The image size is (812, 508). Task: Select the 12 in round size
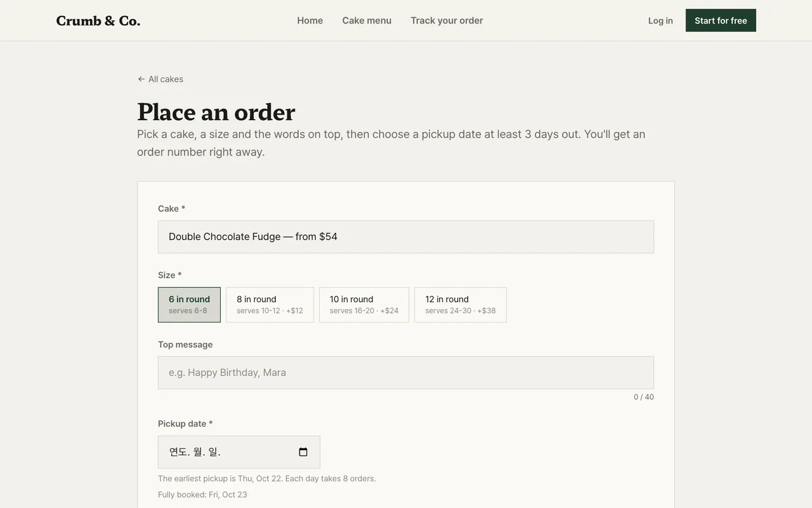point(461,305)
